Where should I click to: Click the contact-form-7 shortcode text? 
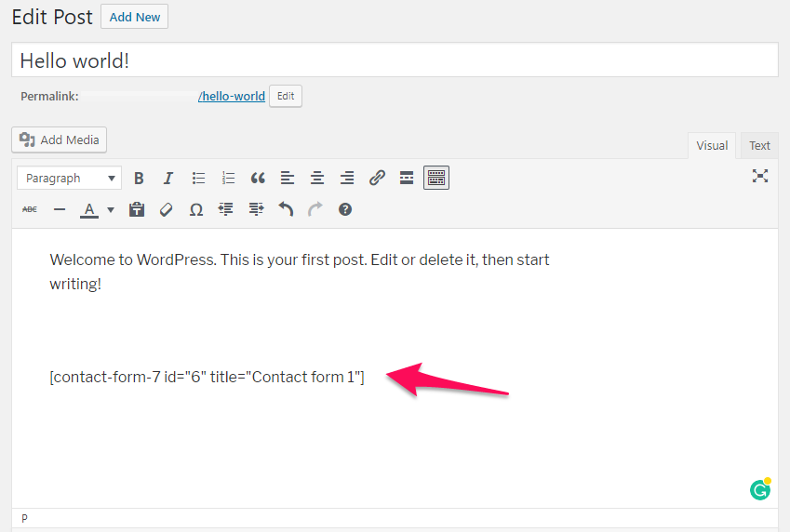(208, 377)
